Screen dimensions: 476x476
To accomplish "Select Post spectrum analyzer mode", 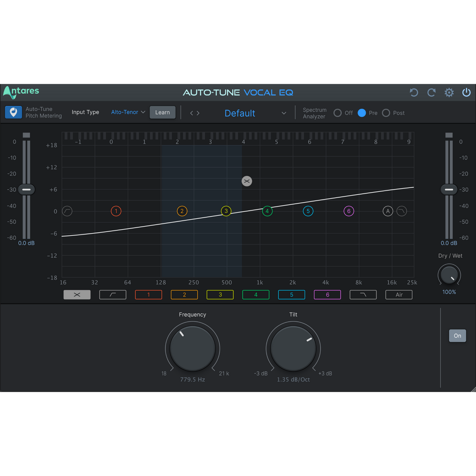I will coord(386,113).
